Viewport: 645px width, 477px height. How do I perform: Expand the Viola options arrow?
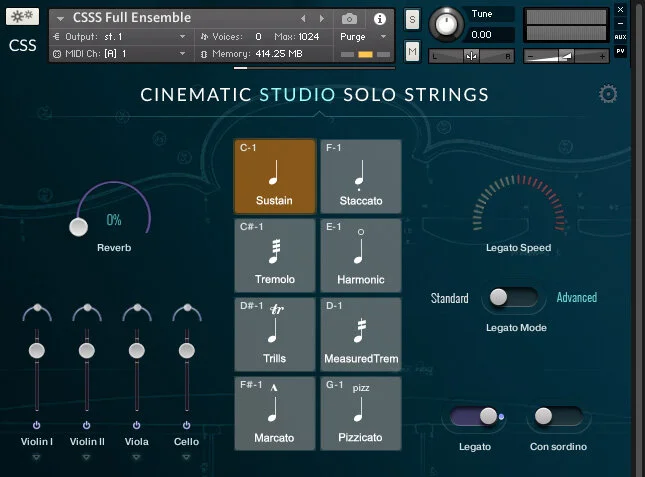[136, 457]
